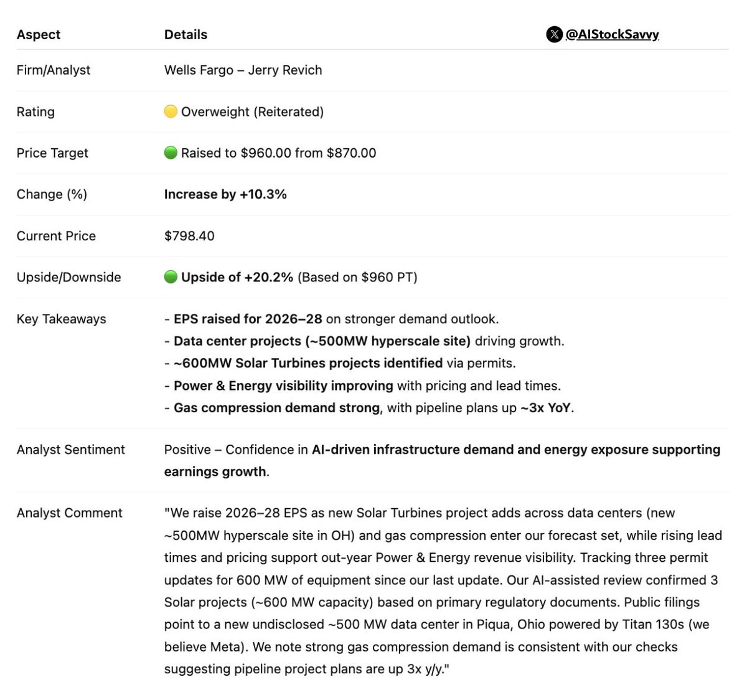Click the Price Target row label

(x=52, y=153)
